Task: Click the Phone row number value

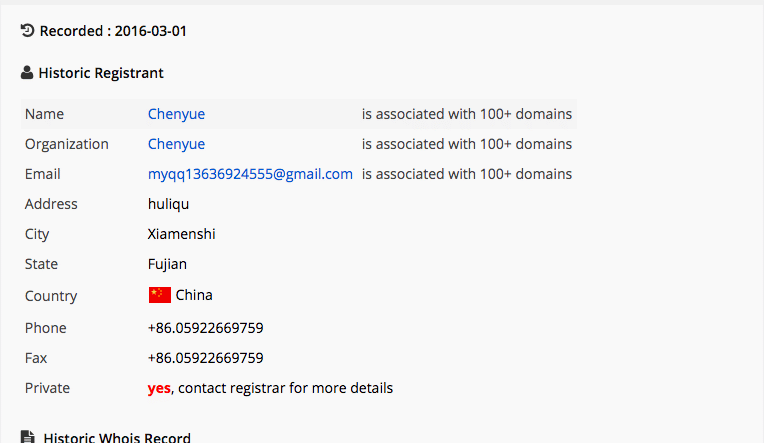Action: [205, 328]
